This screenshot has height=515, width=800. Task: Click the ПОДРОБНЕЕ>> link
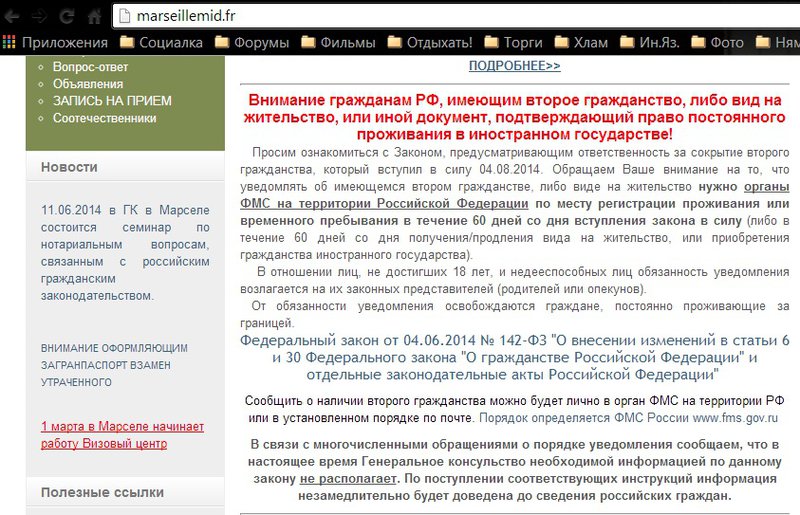pyautogui.click(x=514, y=66)
